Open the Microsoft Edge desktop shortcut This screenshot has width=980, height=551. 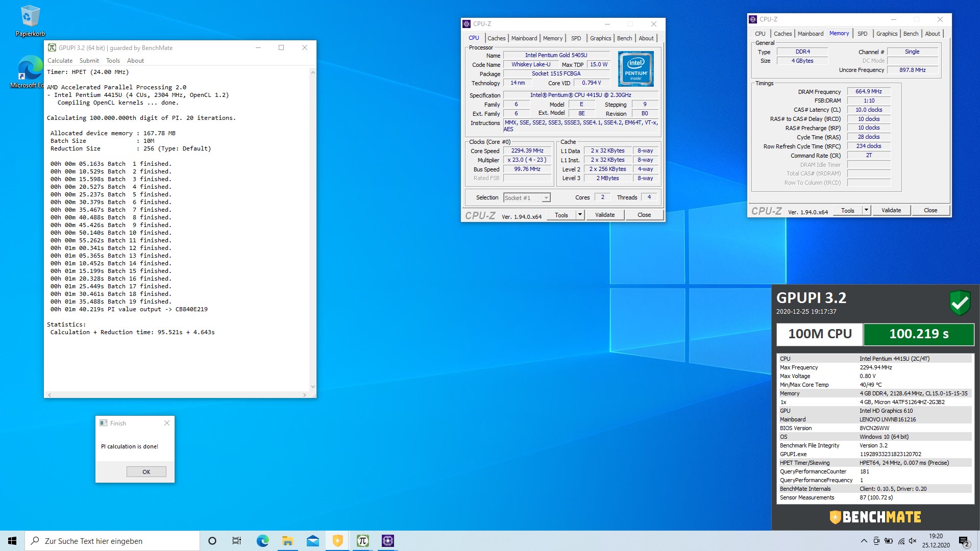pos(30,71)
